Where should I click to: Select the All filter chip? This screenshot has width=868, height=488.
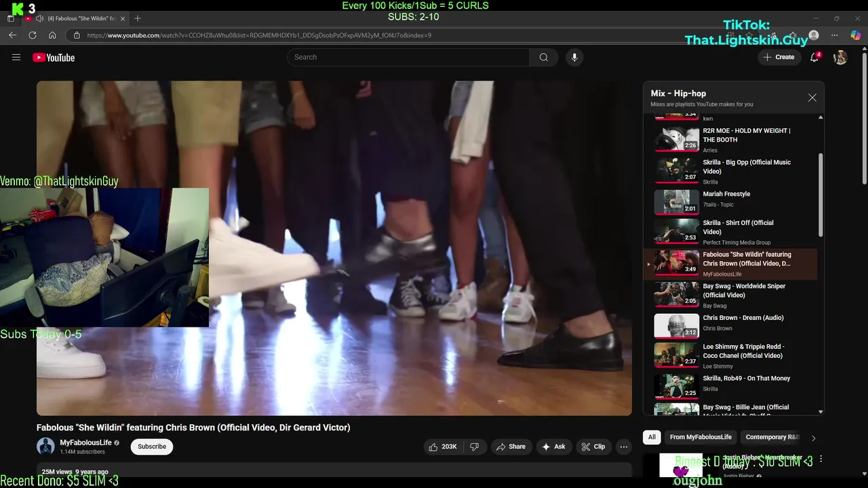click(x=652, y=437)
